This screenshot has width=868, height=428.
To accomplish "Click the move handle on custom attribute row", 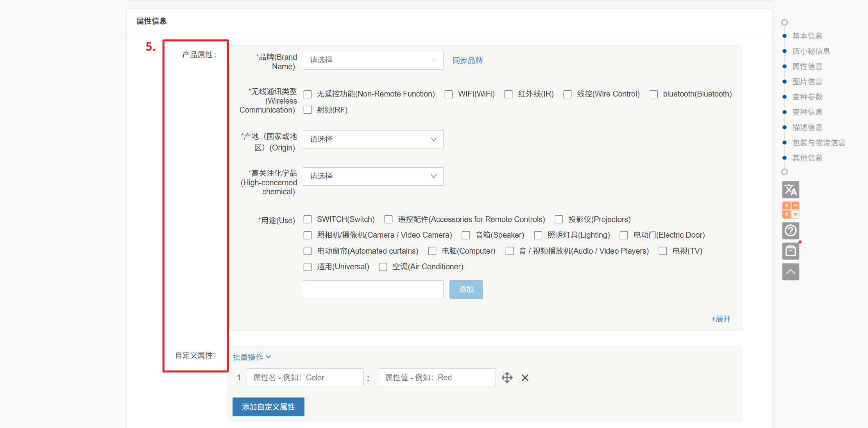I will click(507, 378).
